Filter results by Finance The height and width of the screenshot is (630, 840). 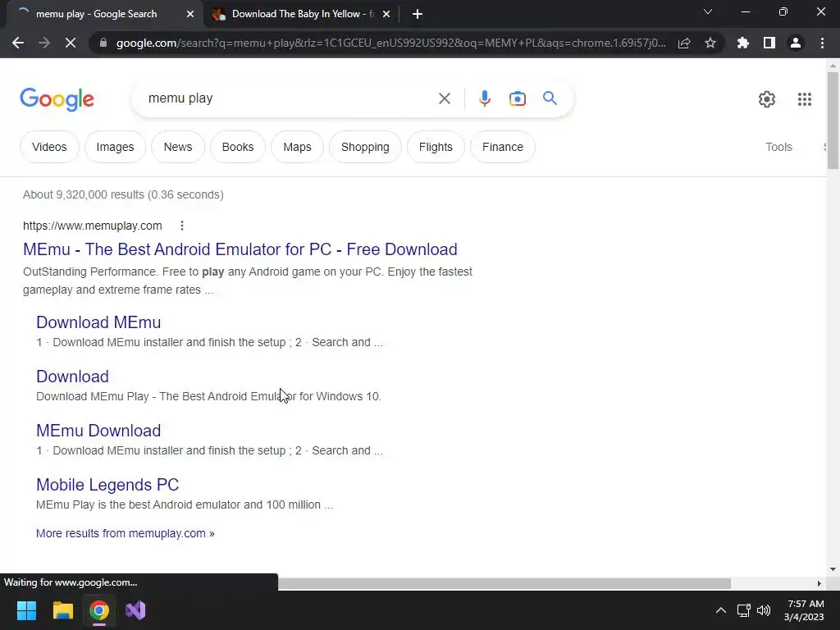click(x=503, y=147)
